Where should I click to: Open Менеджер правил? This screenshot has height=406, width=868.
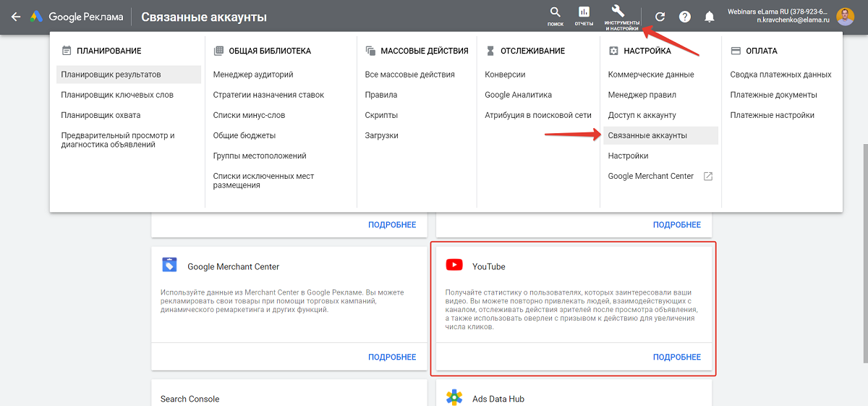coord(642,95)
